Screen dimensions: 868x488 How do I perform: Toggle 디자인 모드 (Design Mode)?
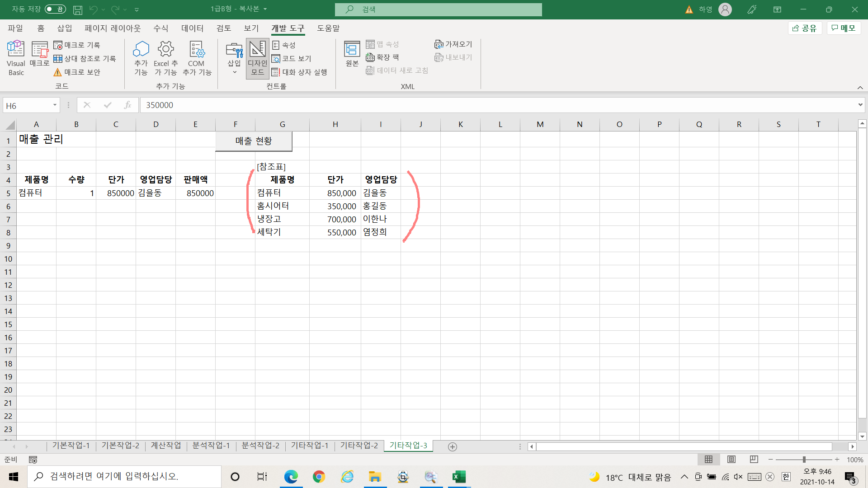[x=257, y=59]
